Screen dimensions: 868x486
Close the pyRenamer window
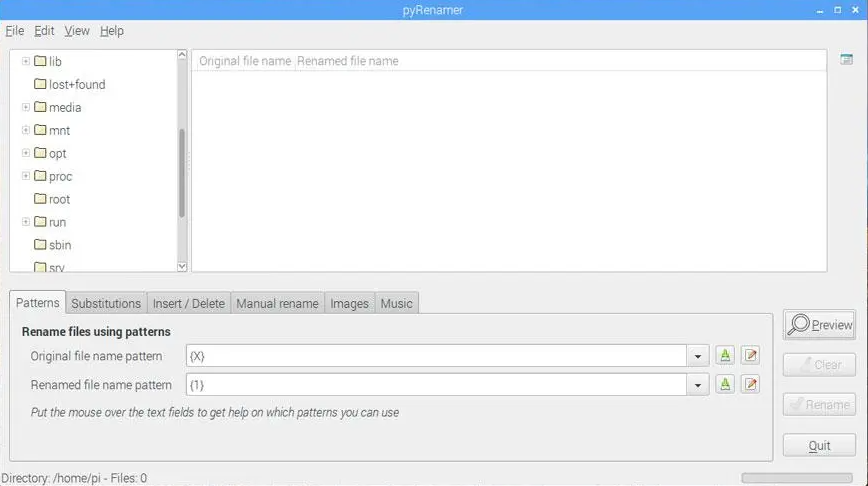click(855, 10)
